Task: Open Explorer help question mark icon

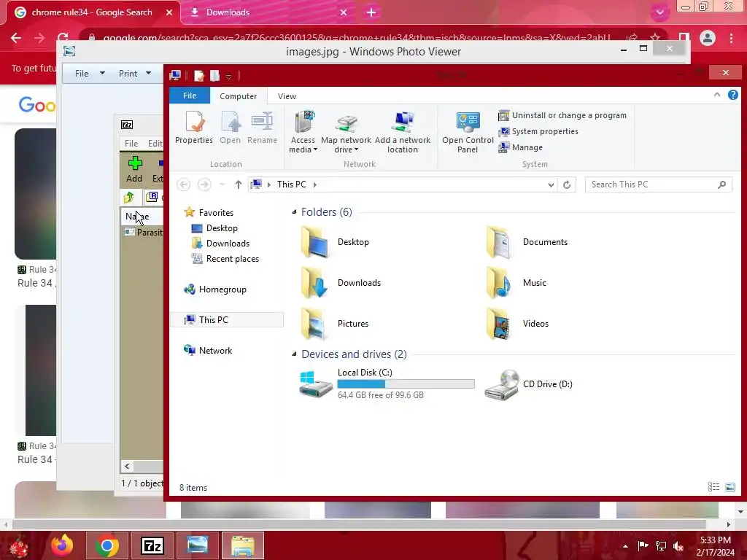Action: coord(732,95)
